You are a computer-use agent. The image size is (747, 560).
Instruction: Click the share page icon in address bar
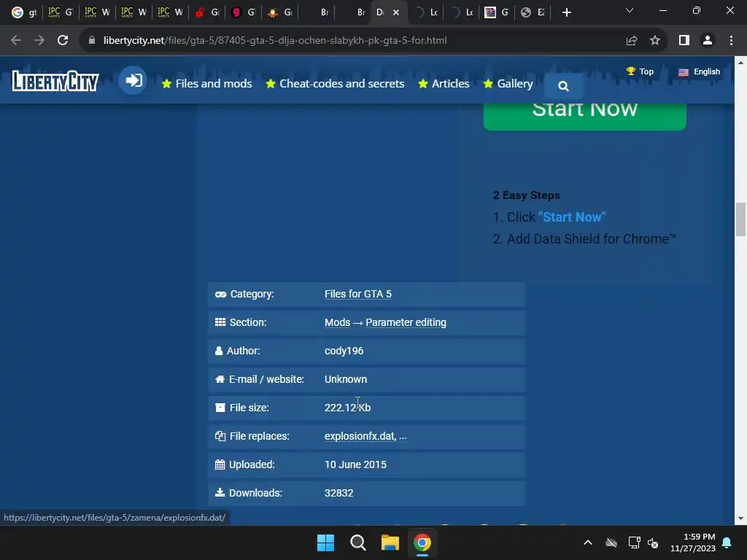(x=632, y=41)
